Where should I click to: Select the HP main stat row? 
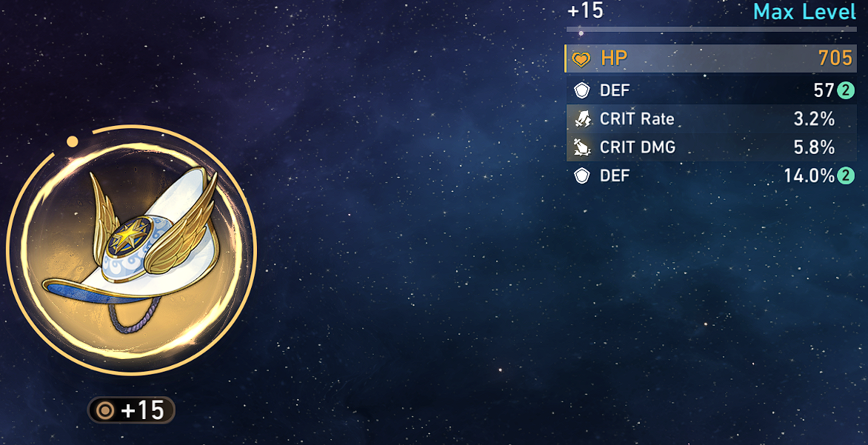(x=711, y=58)
